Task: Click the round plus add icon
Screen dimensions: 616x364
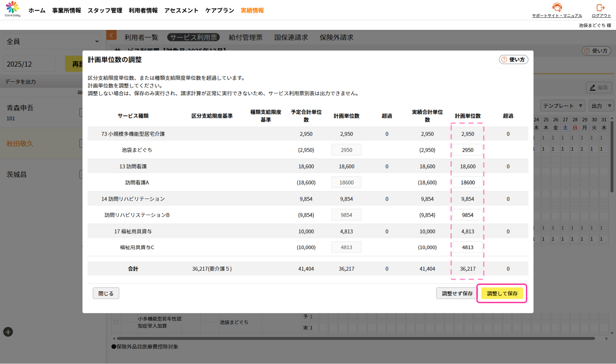Action: point(8,332)
